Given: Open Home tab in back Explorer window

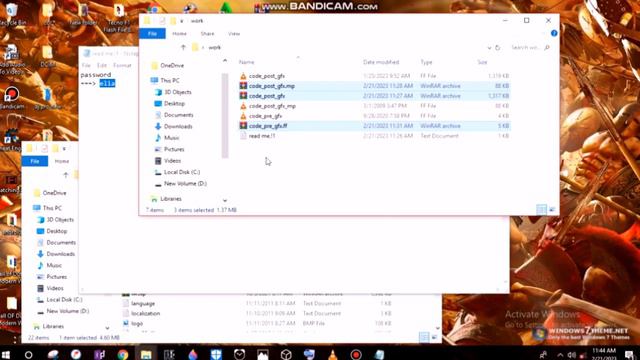Looking at the screenshot, I should point(62,161).
